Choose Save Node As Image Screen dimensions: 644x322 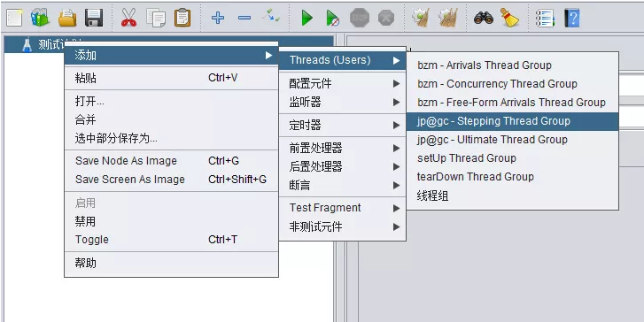coord(171,161)
